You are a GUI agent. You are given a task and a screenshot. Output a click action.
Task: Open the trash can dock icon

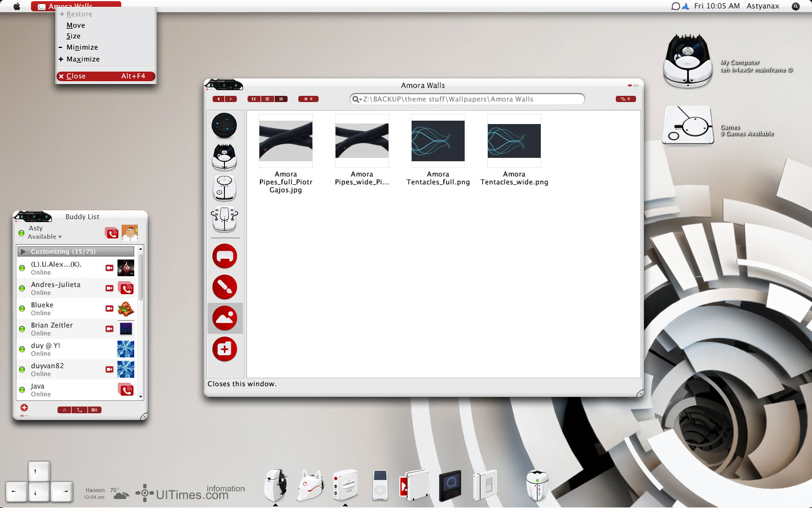click(537, 485)
